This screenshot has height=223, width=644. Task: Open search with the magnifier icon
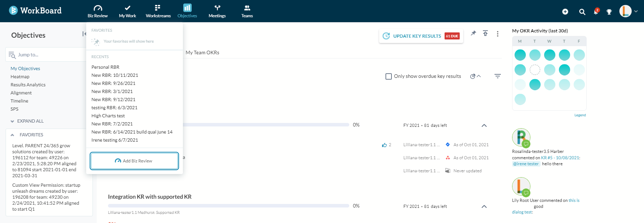click(582, 12)
